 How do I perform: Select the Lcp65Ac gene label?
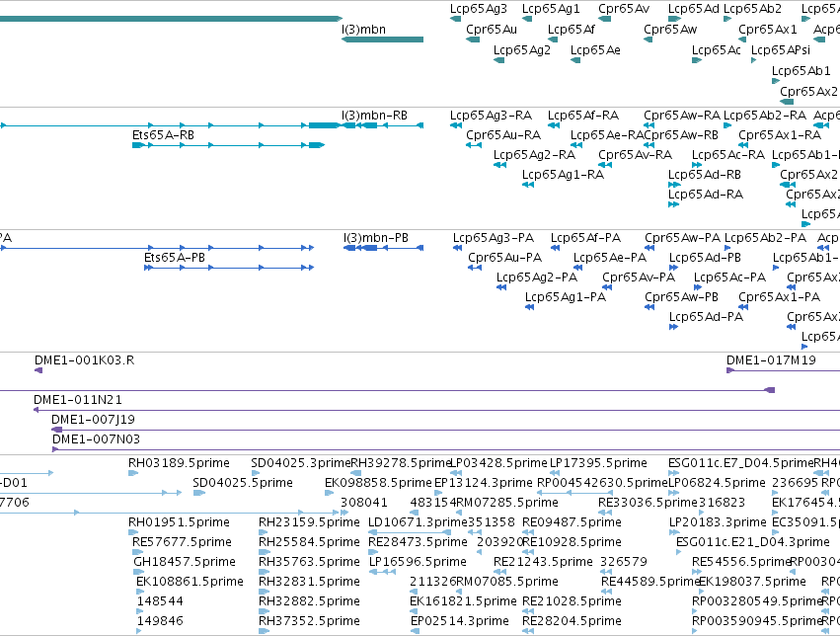coord(717,49)
